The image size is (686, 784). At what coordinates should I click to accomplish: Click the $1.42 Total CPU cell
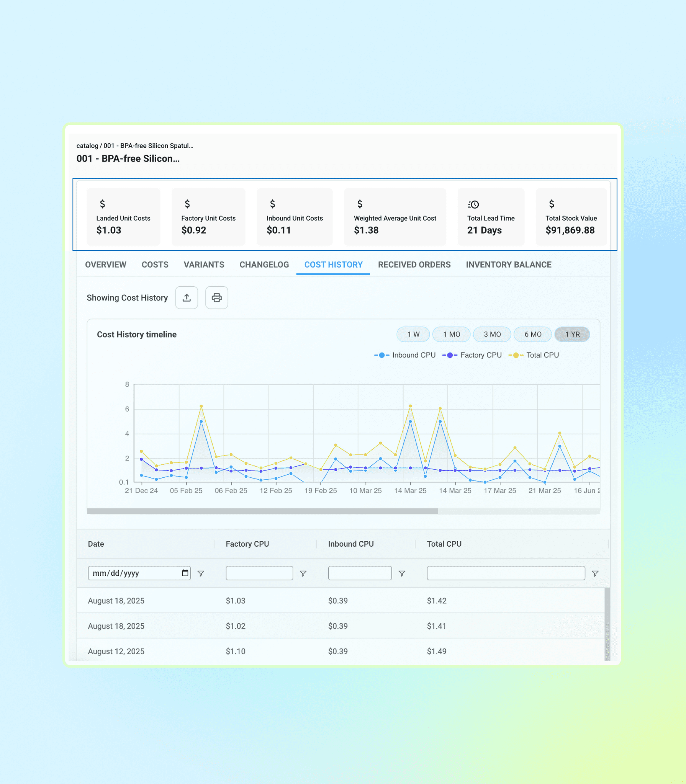pyautogui.click(x=437, y=601)
